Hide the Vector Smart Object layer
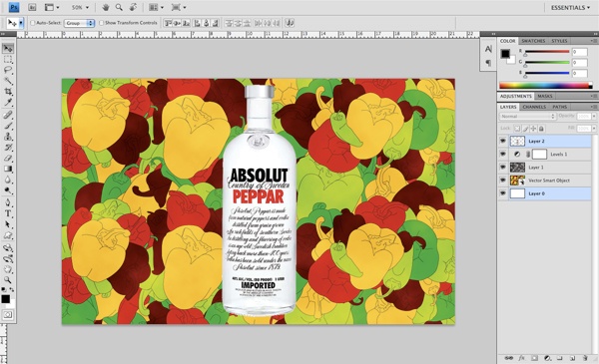Screen dimensions: 599x364 coord(503,181)
